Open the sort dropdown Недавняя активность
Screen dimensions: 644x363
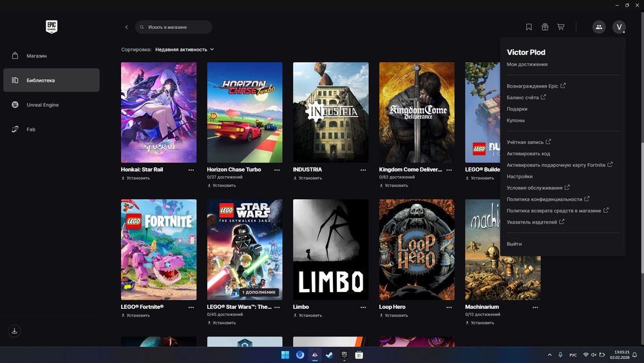tap(184, 50)
